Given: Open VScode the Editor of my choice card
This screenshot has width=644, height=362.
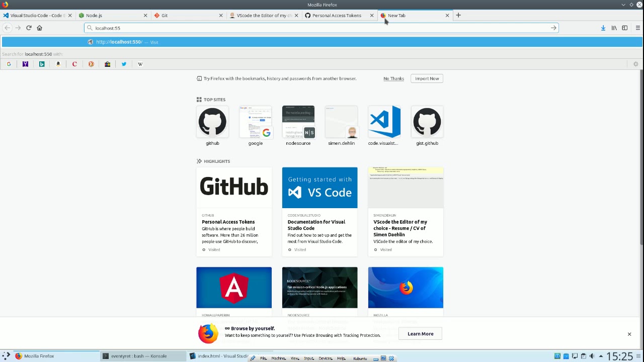Looking at the screenshot, I should coord(406,212).
